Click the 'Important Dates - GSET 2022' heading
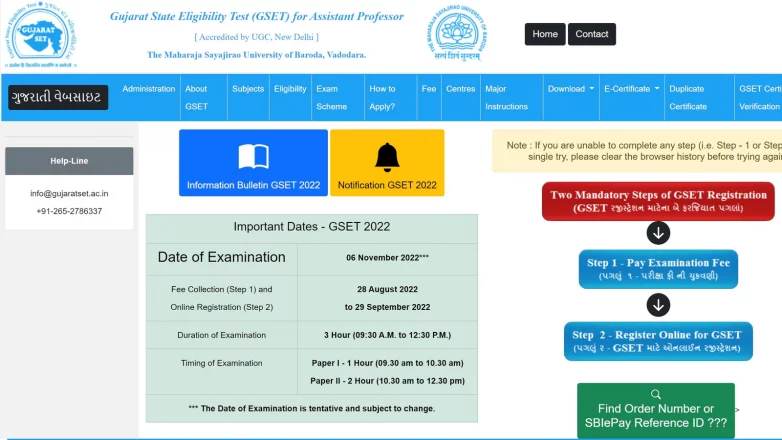This screenshot has height=440, width=782. 312,226
